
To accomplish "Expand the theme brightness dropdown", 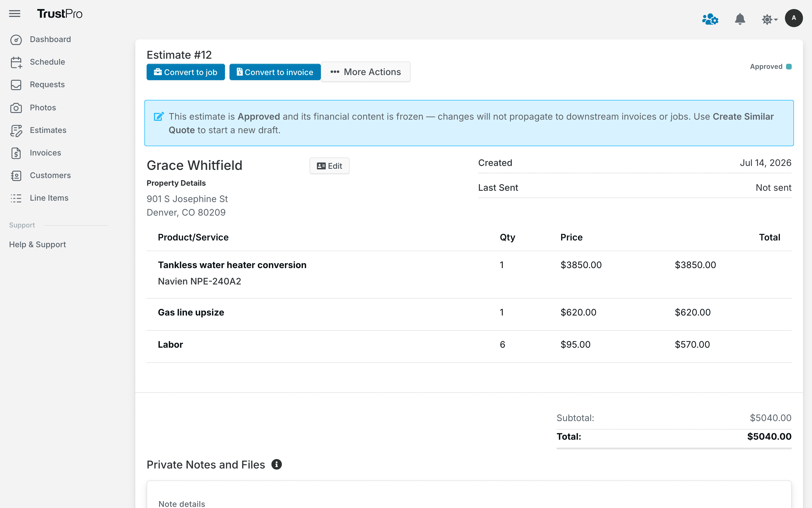I will point(769,19).
